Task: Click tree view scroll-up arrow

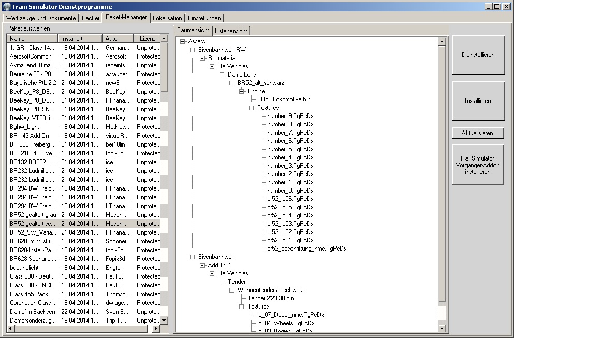Action: [x=442, y=41]
